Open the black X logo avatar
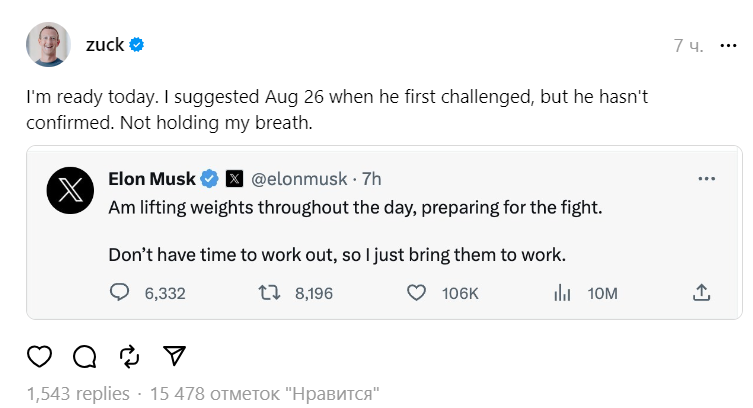This screenshot has width=753, height=408. pos(71,191)
